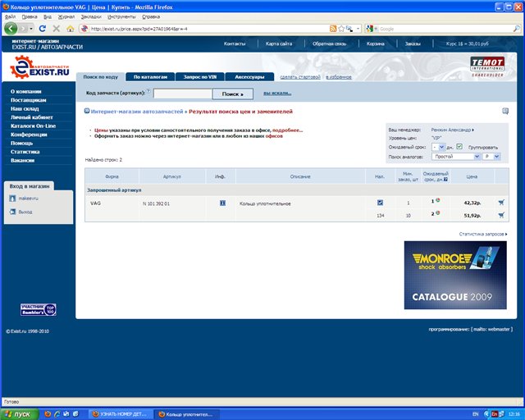Screen dimensions: 525x420
Task: Launch Internet Explorer from quick launch
Action: (57, 414)
